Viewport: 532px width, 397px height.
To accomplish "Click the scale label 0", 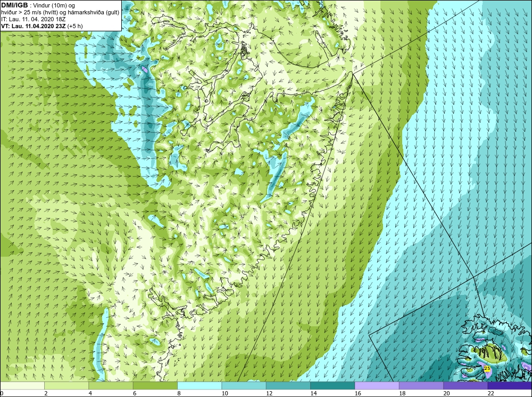I will tap(2, 393).
